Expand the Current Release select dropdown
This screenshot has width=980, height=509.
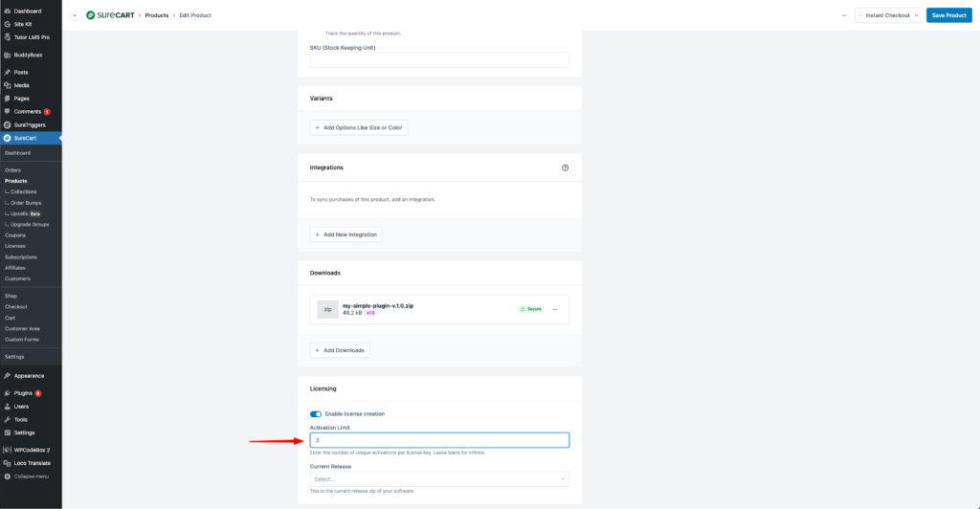click(439, 478)
